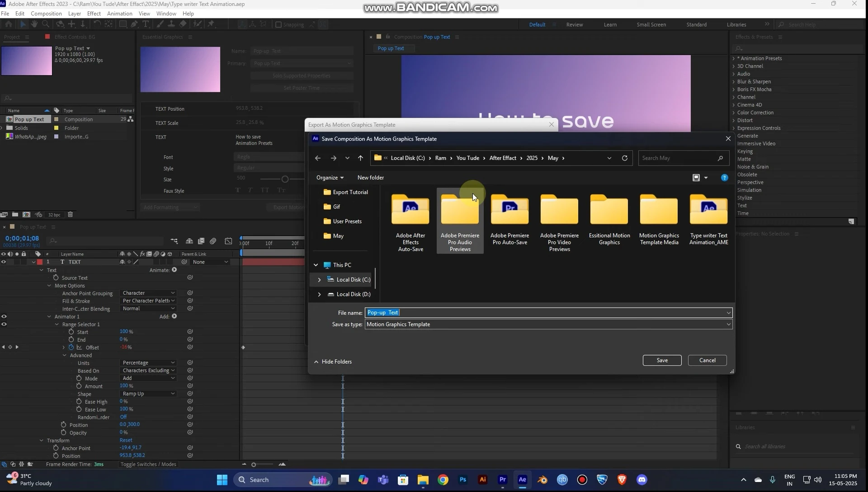
Task: Select the Hand tool in toolbar
Action: (34, 24)
